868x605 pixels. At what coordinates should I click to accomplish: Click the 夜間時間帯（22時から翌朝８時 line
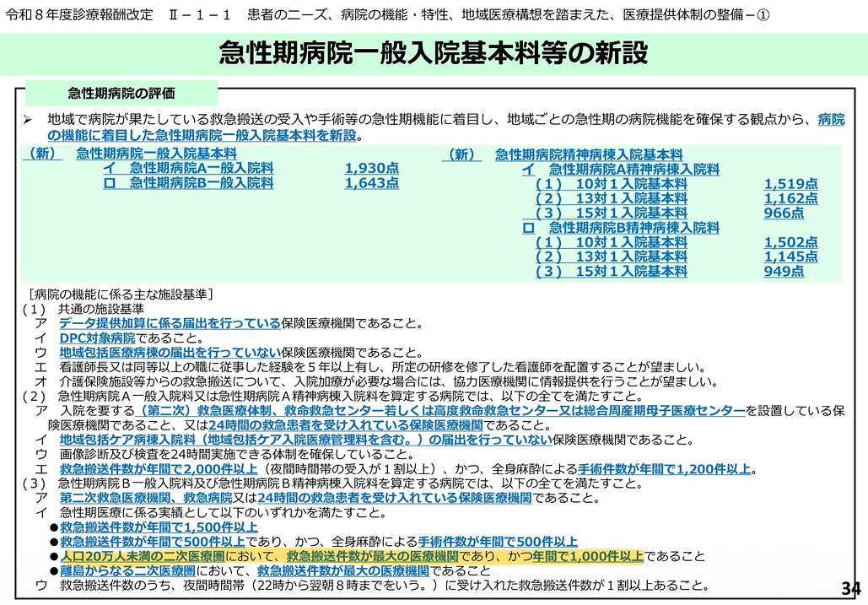point(371,586)
